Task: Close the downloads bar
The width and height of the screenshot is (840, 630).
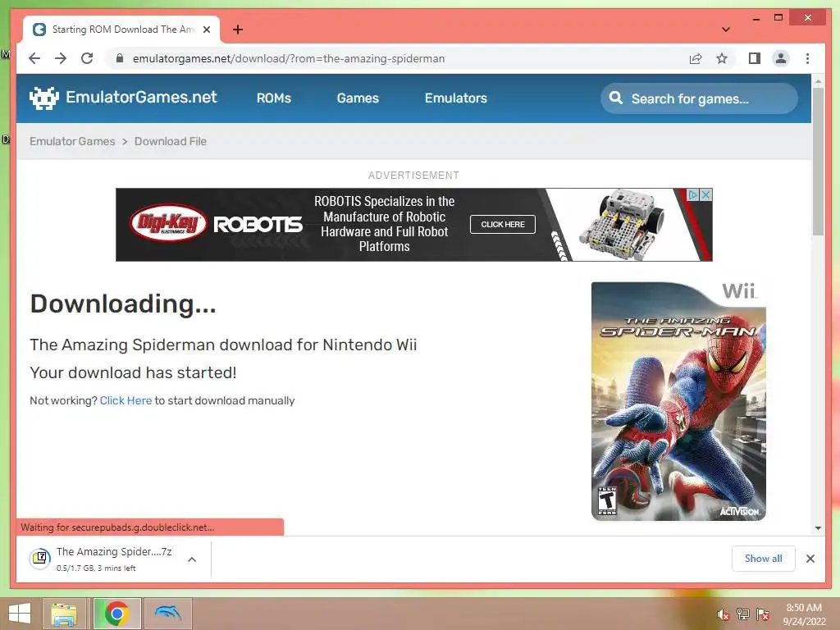Action: 810,559
